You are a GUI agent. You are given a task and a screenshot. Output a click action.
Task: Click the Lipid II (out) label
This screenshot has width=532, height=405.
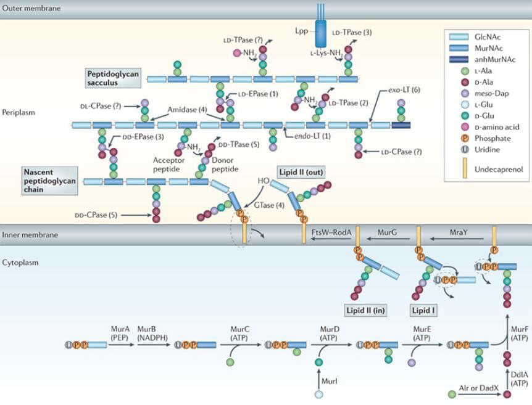click(x=293, y=171)
